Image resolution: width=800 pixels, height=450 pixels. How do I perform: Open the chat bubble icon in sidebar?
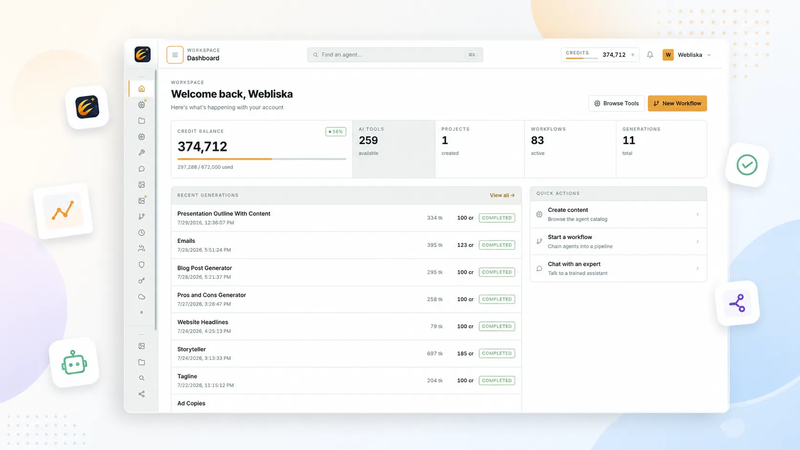pos(141,169)
